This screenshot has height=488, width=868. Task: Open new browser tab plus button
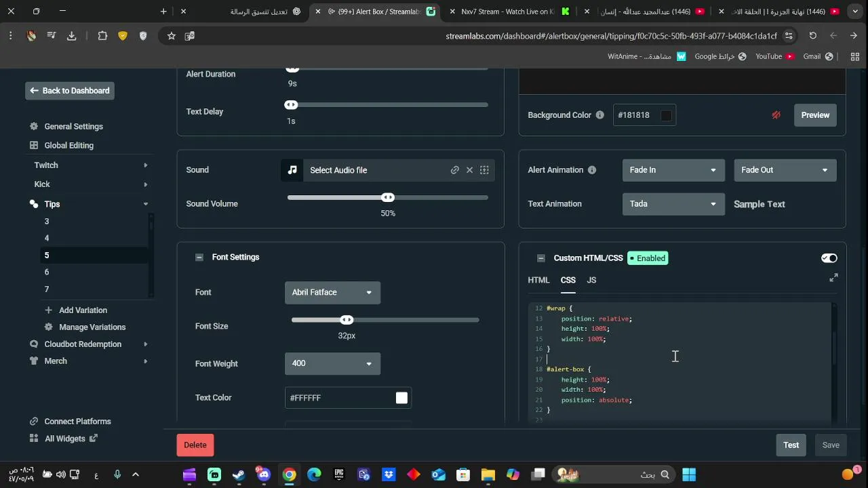163,12
